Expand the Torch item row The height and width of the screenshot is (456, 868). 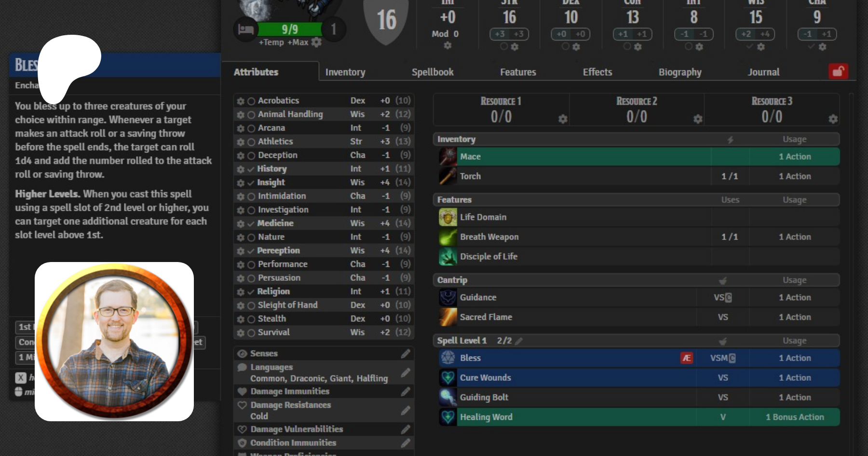(x=470, y=177)
